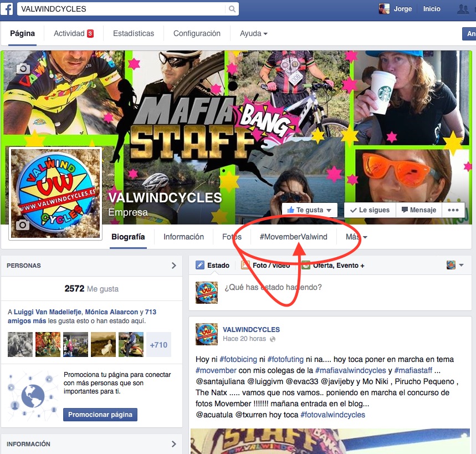
Task: Open the Te gusta dropdown
Action: (310, 210)
